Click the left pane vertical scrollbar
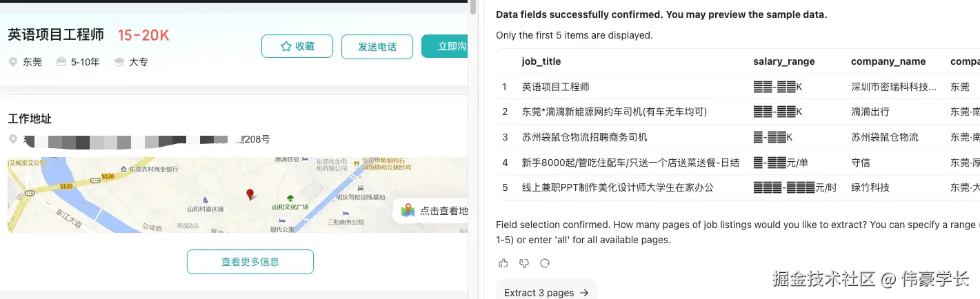The height and width of the screenshot is (299, 980). [x=472, y=138]
